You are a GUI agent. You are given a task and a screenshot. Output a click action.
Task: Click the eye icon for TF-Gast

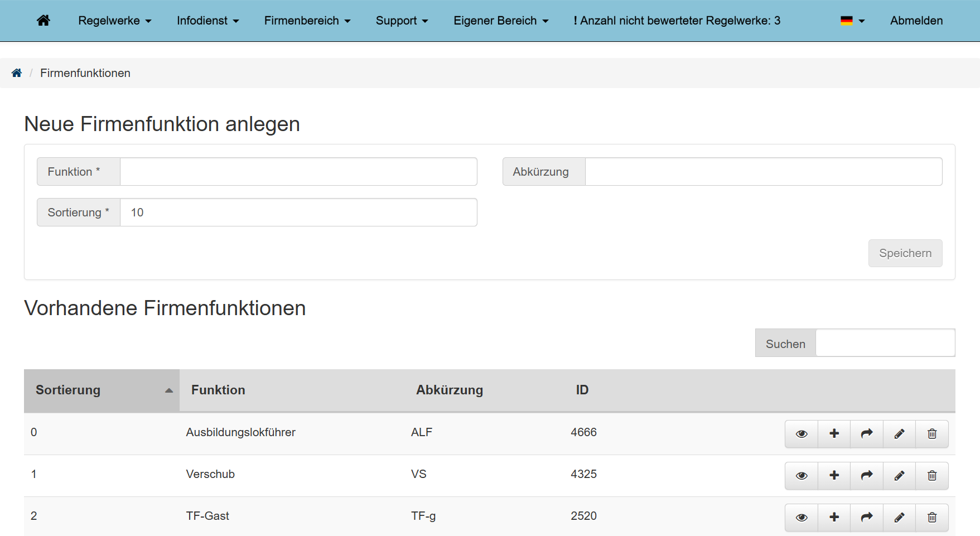[x=802, y=518]
